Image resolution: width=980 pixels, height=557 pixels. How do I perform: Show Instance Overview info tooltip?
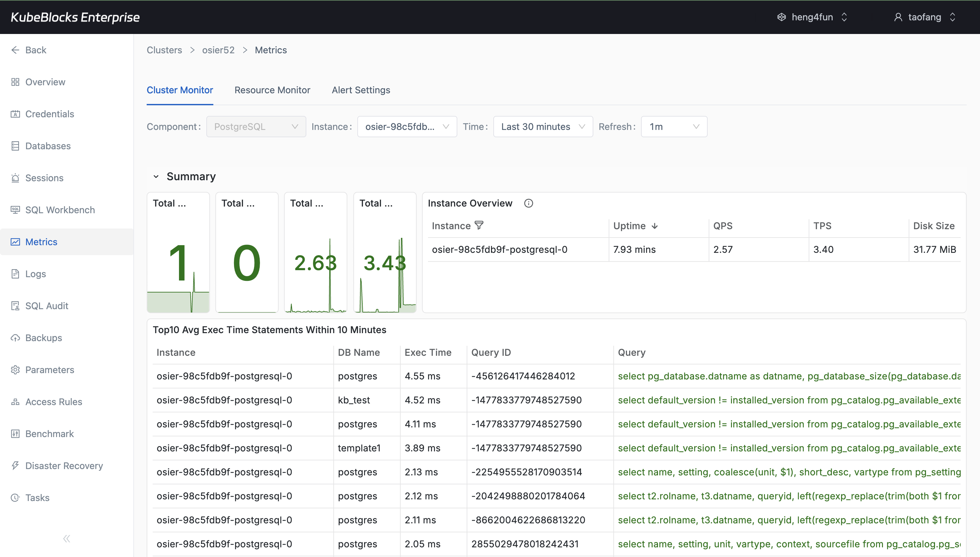coord(528,203)
